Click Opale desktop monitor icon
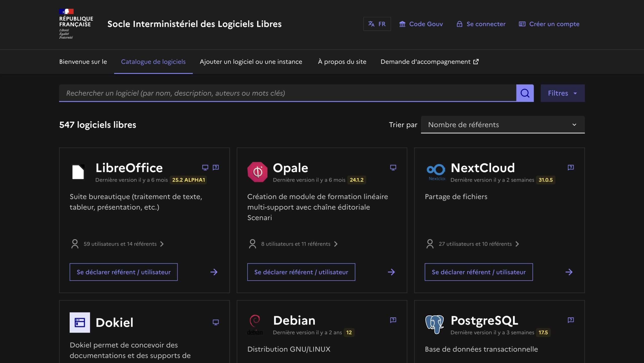Screen dimensions: 644x363 pos(393,167)
